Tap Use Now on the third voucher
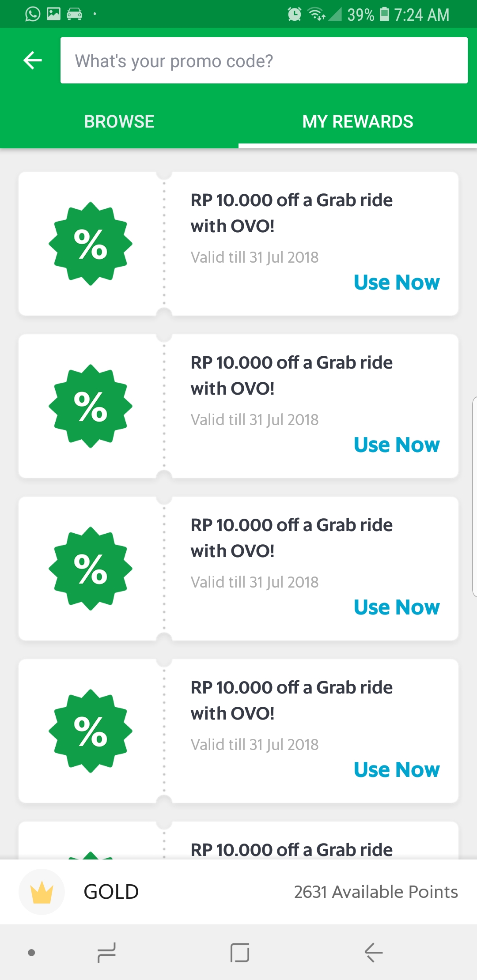477x980 pixels. click(x=397, y=607)
